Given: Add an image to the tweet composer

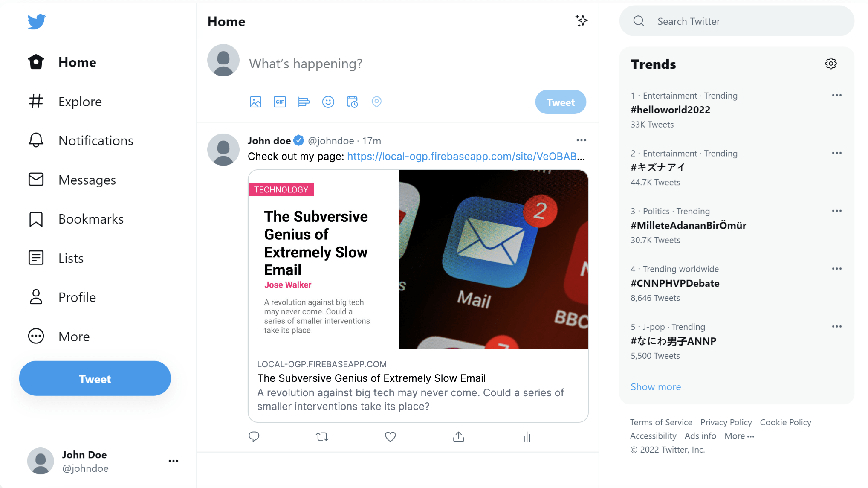Looking at the screenshot, I should 255,102.
